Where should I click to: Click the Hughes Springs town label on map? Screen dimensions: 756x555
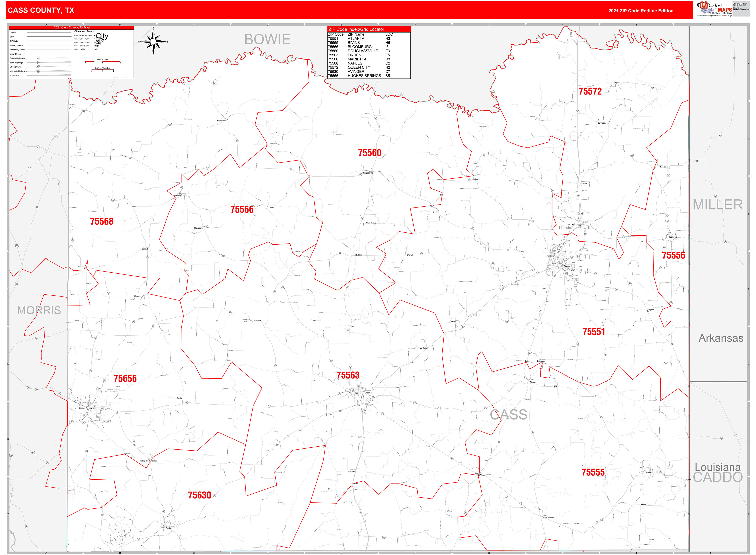point(85,408)
